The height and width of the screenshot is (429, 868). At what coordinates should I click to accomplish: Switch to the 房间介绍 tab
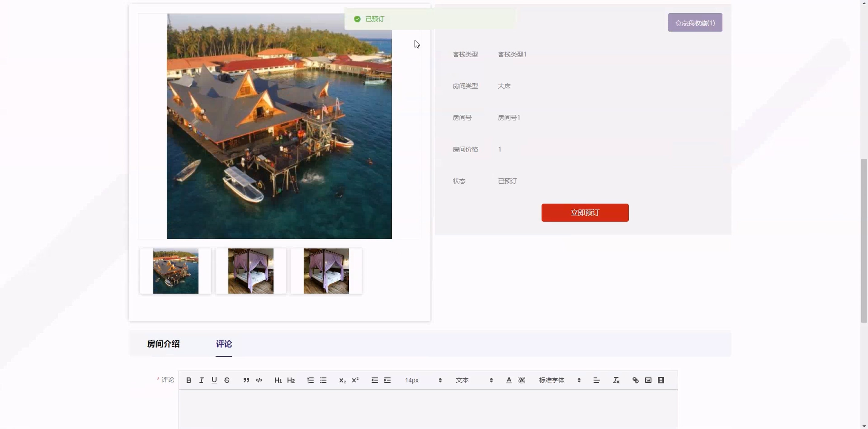click(163, 344)
